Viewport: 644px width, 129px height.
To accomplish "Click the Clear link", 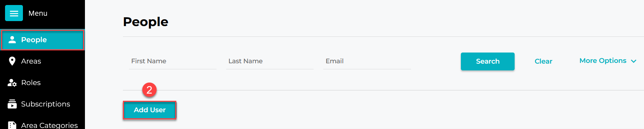I will pos(543,61).
